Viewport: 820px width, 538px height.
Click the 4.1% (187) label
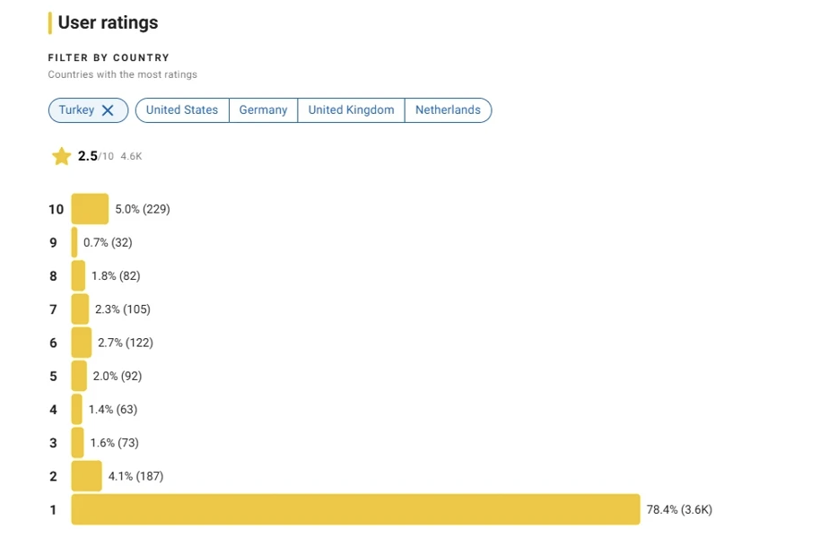click(x=135, y=476)
